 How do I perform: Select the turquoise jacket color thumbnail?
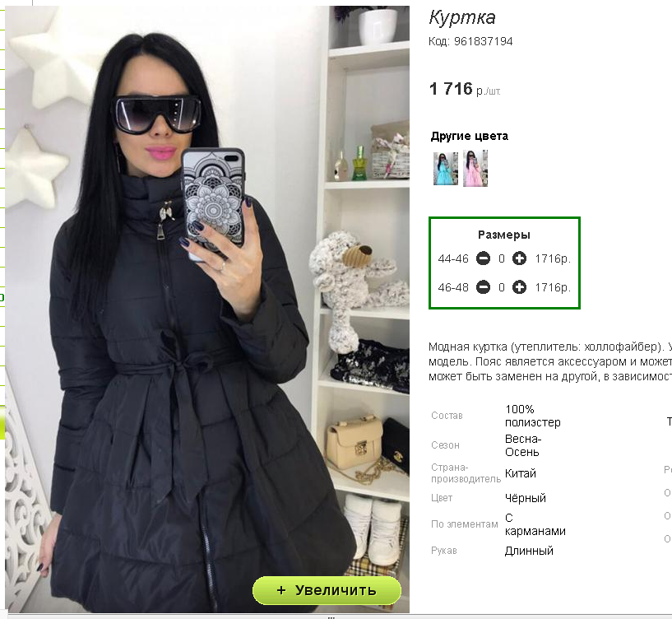point(446,168)
